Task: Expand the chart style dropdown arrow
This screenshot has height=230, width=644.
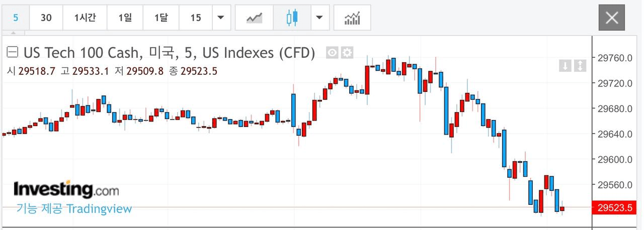Action: pos(319,18)
